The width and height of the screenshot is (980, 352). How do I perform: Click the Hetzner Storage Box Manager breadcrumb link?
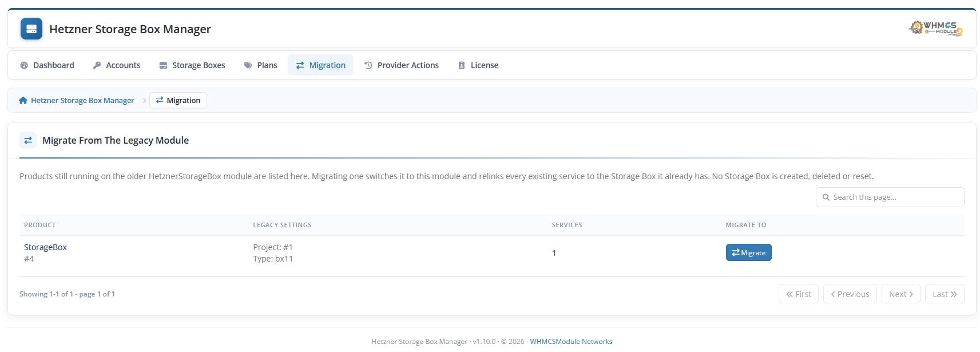pyautogui.click(x=82, y=100)
